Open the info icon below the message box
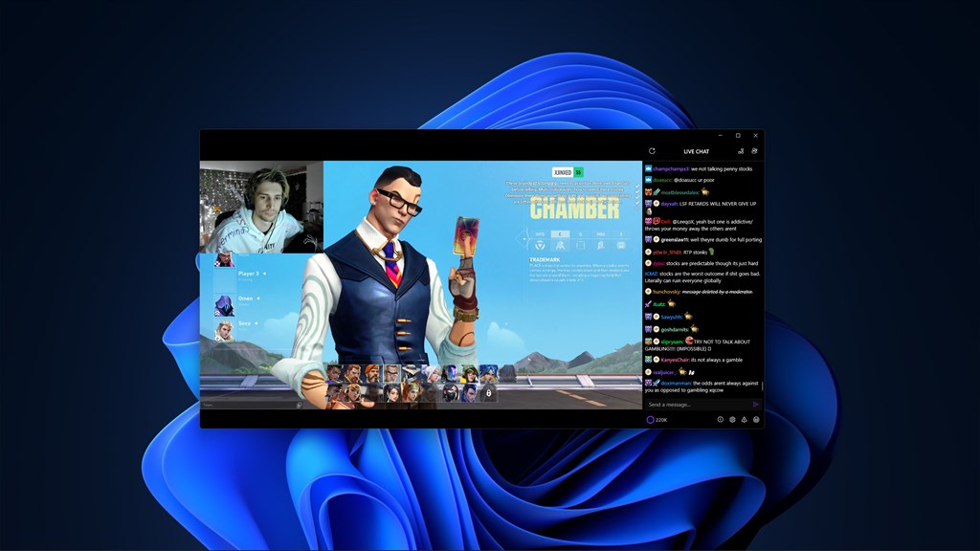 pos(720,420)
